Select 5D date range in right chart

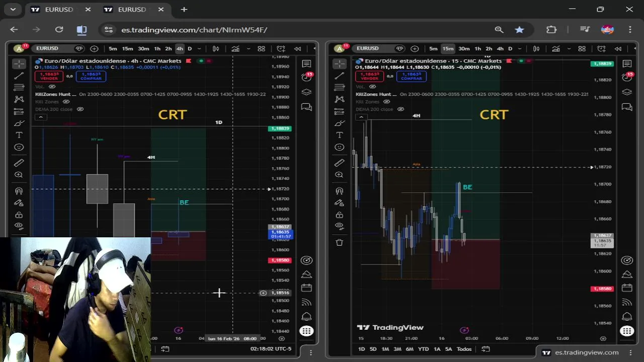(x=373, y=349)
